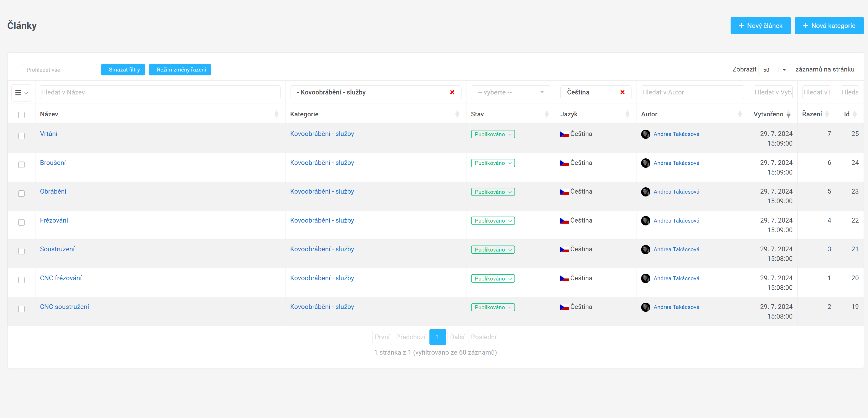Image resolution: width=868 pixels, height=418 pixels.
Task: Sort by Vytvořeno column arrow
Action: [x=788, y=115]
